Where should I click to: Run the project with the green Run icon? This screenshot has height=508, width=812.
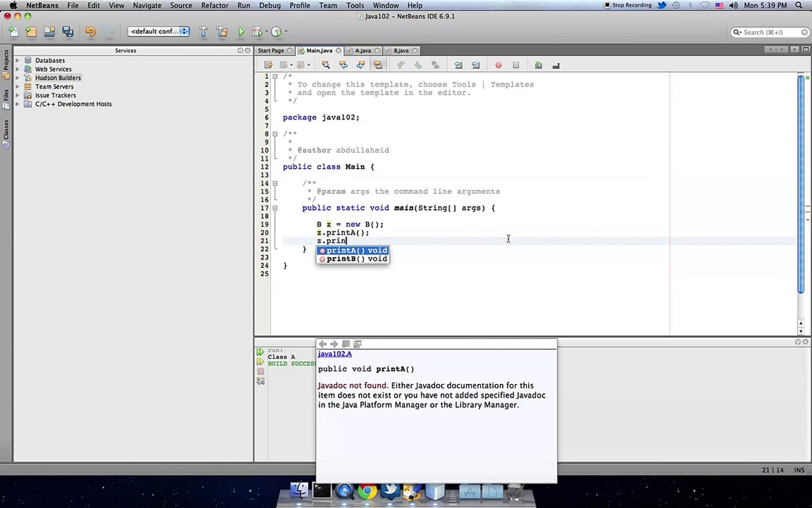[241, 32]
